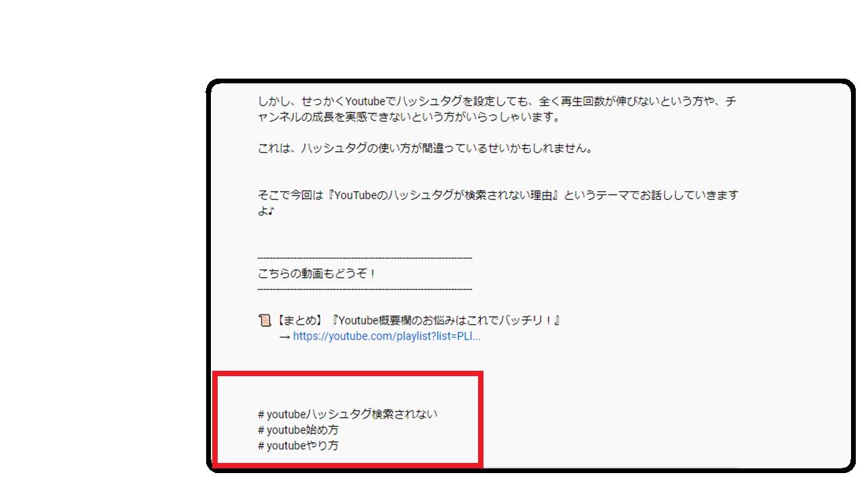
Task: Click the line beginning そこで今回は
Action: [x=498, y=195]
